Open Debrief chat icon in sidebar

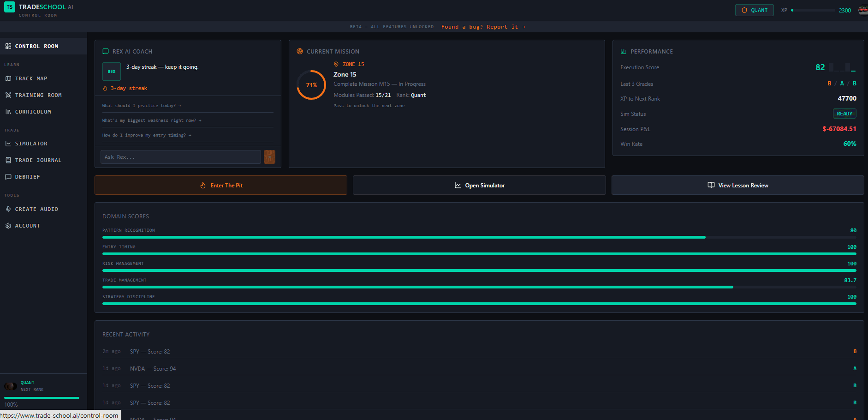[x=8, y=177]
